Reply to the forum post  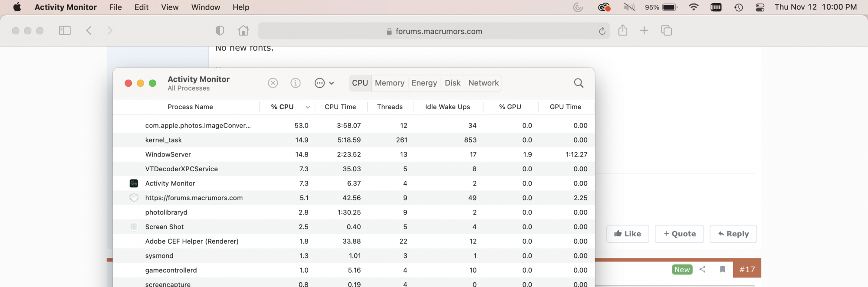pos(733,234)
